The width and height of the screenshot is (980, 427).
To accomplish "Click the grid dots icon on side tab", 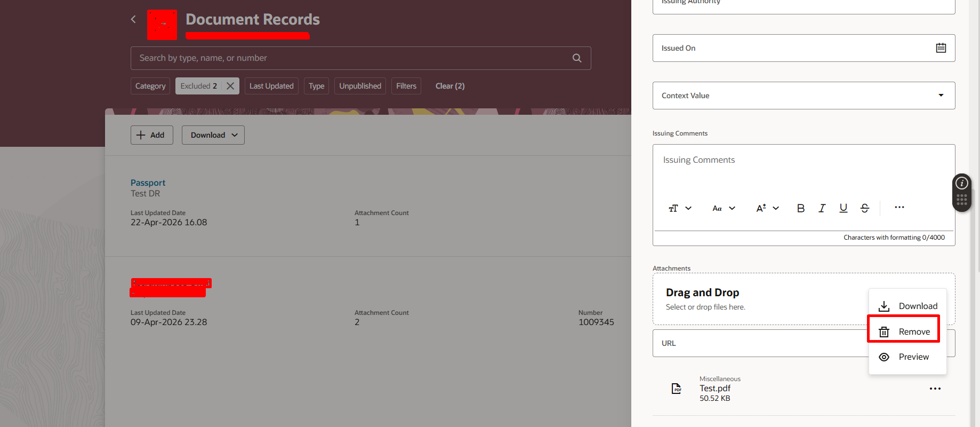I will 962,200.
